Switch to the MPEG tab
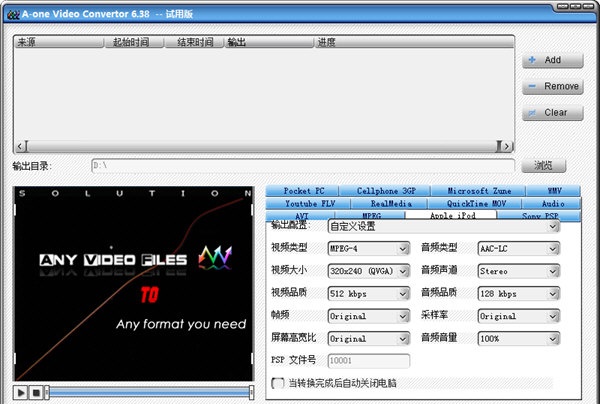This screenshot has height=404, width=600. 371,215
